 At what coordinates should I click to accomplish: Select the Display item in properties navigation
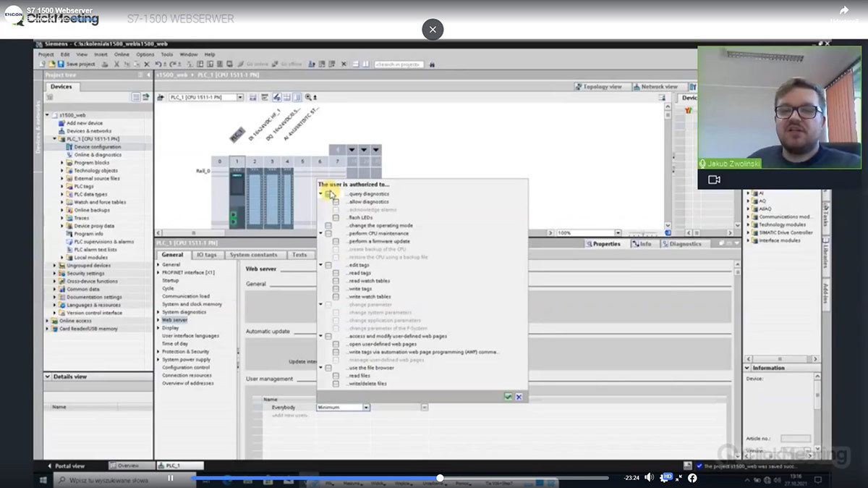pyautogui.click(x=170, y=327)
